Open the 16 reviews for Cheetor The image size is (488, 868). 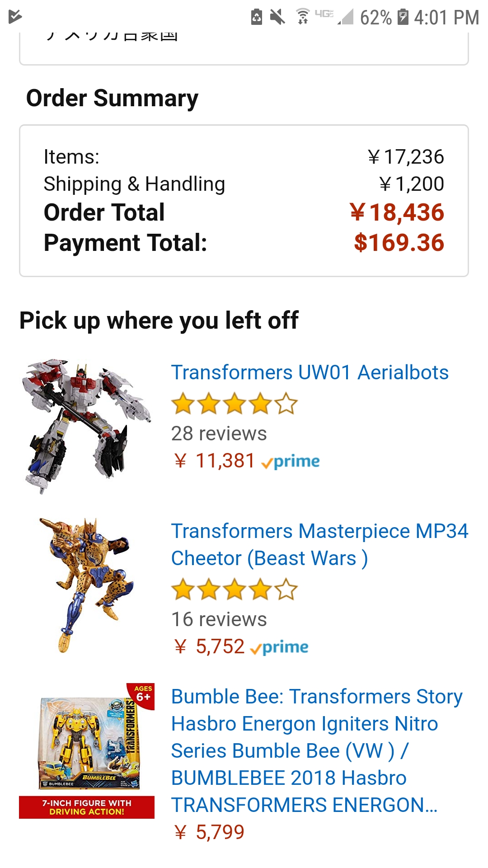coord(219,619)
